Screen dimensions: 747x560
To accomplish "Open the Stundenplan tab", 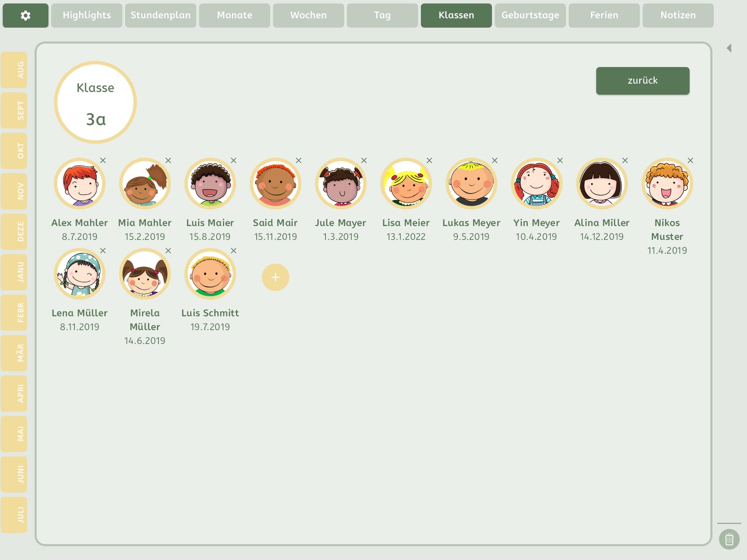I will 160,15.
